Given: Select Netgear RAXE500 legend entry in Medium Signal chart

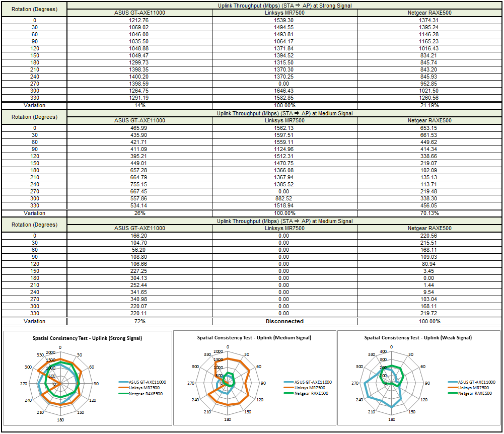Looking at the screenshot, I should point(306,394).
